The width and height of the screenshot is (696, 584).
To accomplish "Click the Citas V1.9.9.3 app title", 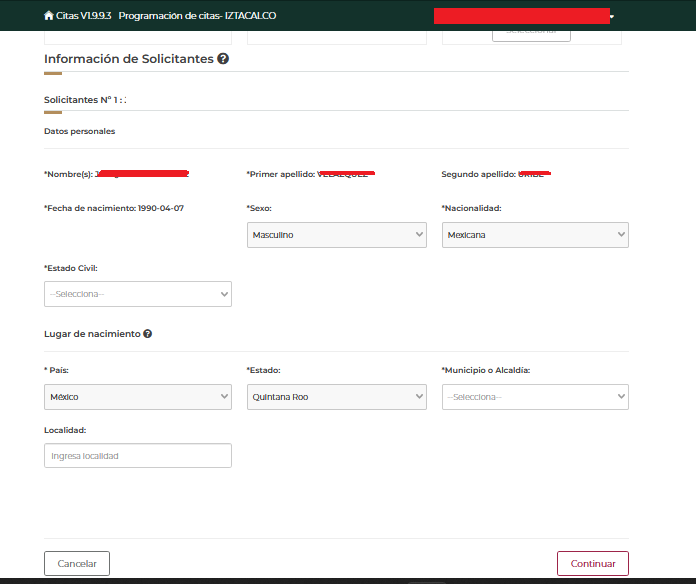I will coord(85,16).
